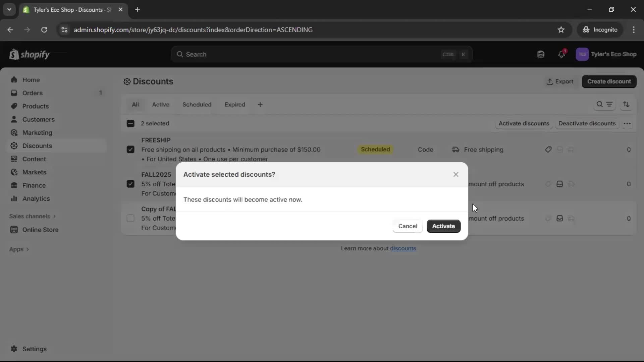Image resolution: width=644 pixels, height=362 pixels.
Task: Select the Discounts sidebar icon
Action: 14,146
